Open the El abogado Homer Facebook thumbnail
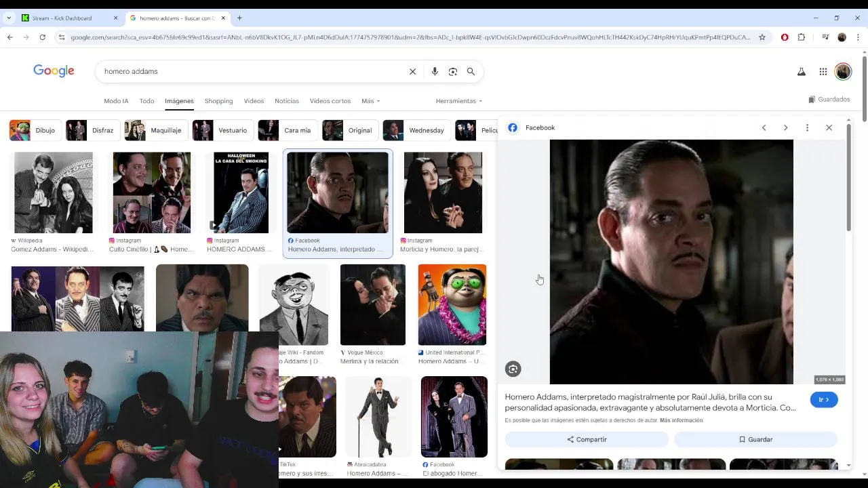Viewport: 868px width, 488px height. (454, 417)
